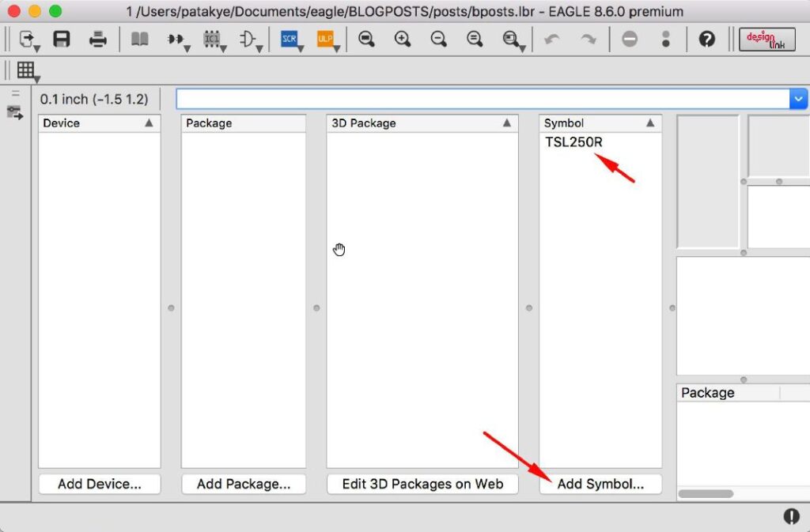Open the Grid settings icon
Screen dimensions: 810x532
coord(25,70)
